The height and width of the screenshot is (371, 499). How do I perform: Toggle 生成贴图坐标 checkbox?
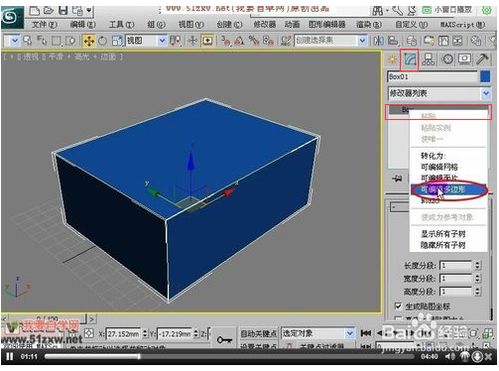tap(398, 306)
